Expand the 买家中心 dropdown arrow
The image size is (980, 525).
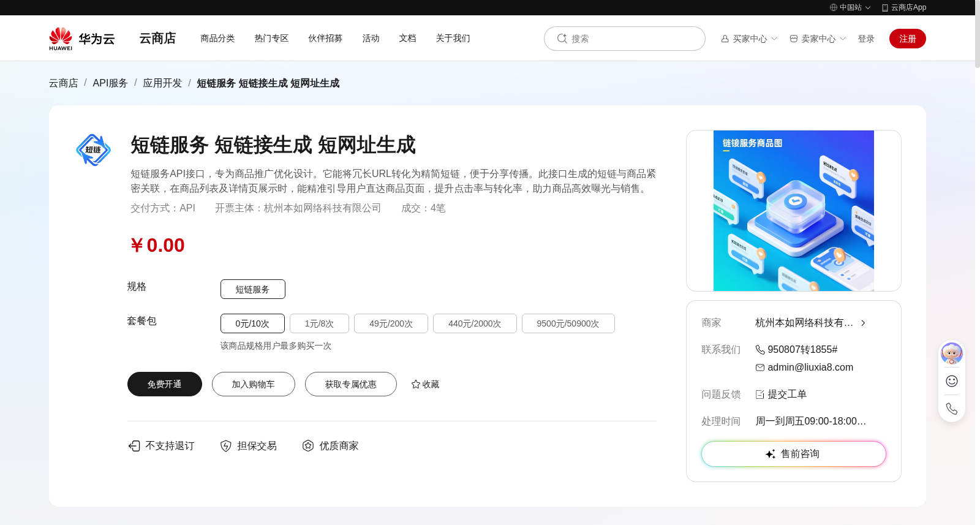point(774,39)
